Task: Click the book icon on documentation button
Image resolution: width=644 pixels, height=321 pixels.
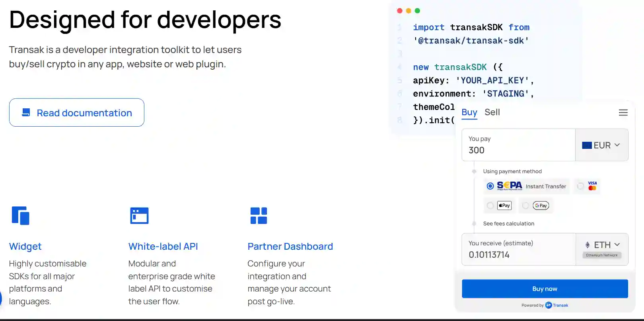Action: [x=26, y=113]
